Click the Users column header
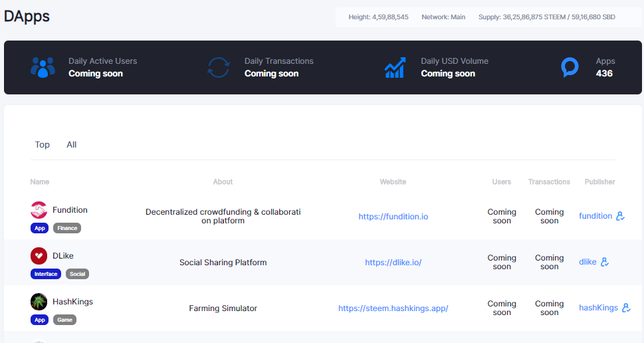 (x=502, y=182)
